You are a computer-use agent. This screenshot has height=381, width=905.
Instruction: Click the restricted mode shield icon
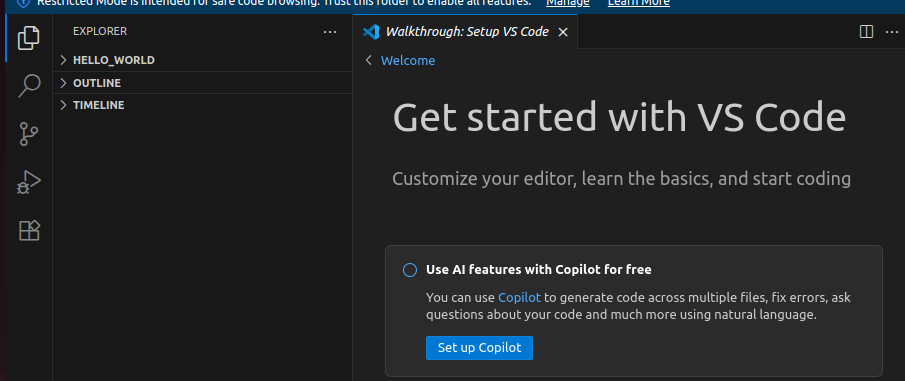23,2
